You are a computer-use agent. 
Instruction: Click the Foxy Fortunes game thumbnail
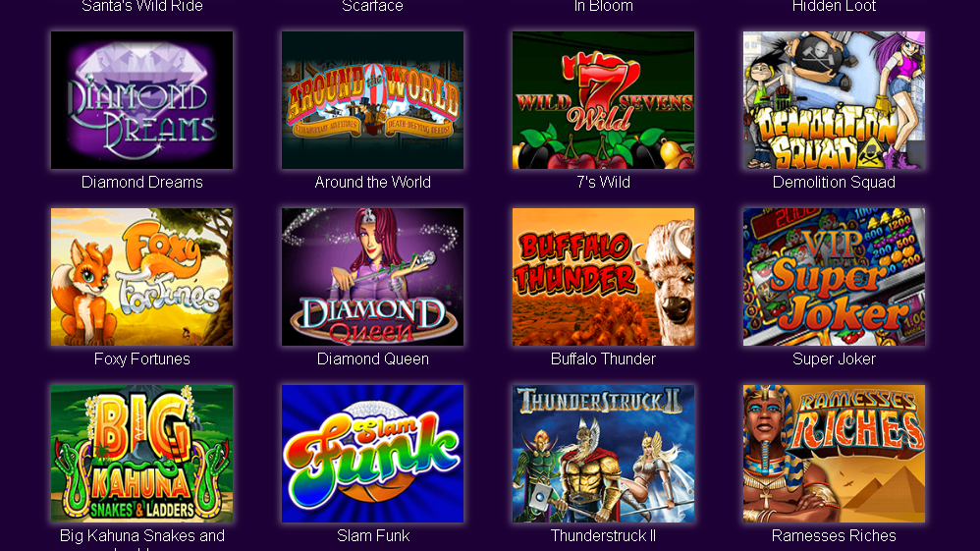(141, 277)
